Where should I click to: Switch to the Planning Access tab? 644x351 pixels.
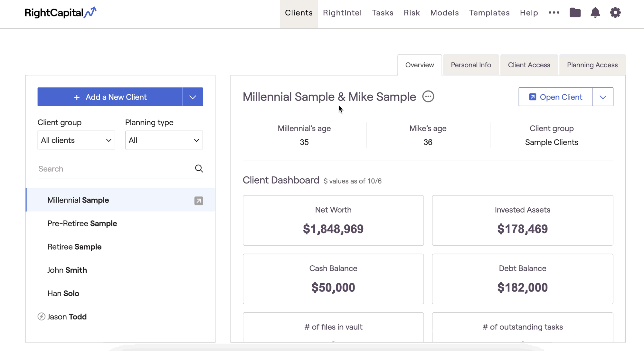pyautogui.click(x=592, y=65)
